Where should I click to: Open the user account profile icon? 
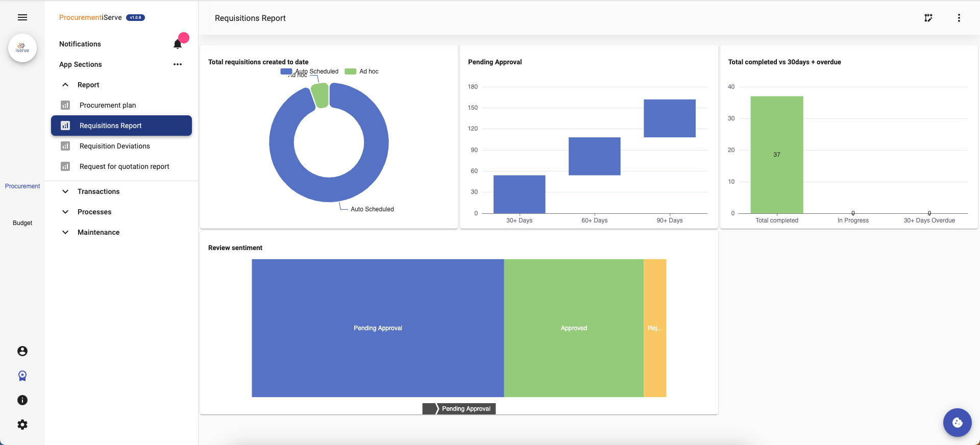[x=22, y=351]
